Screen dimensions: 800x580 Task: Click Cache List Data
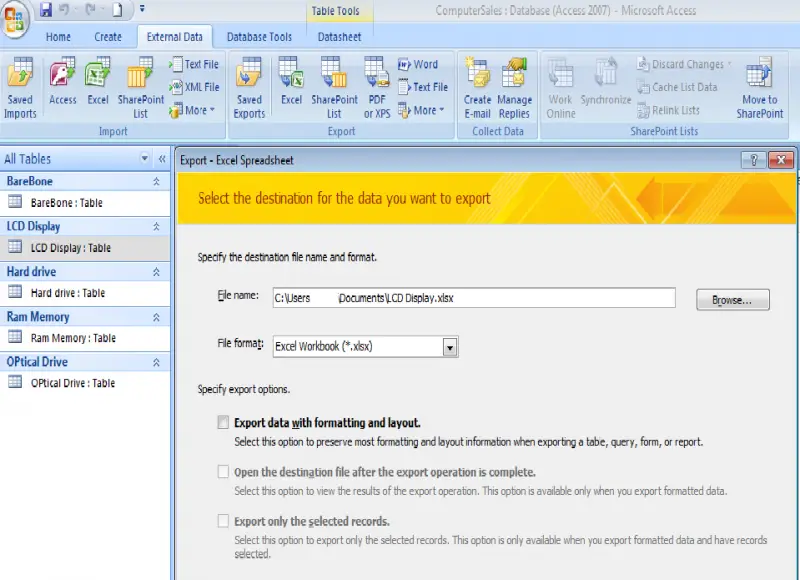(x=677, y=87)
